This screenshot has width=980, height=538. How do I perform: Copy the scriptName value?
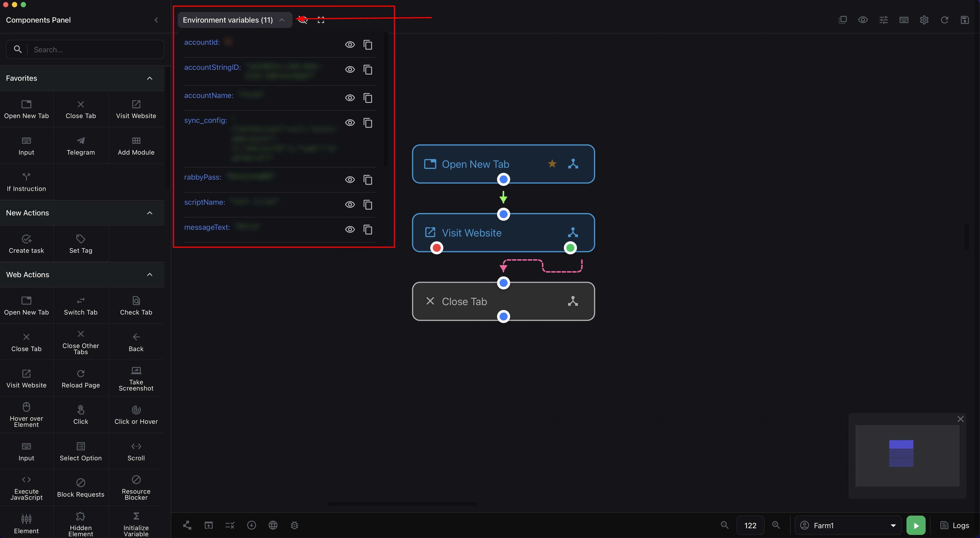(x=367, y=204)
